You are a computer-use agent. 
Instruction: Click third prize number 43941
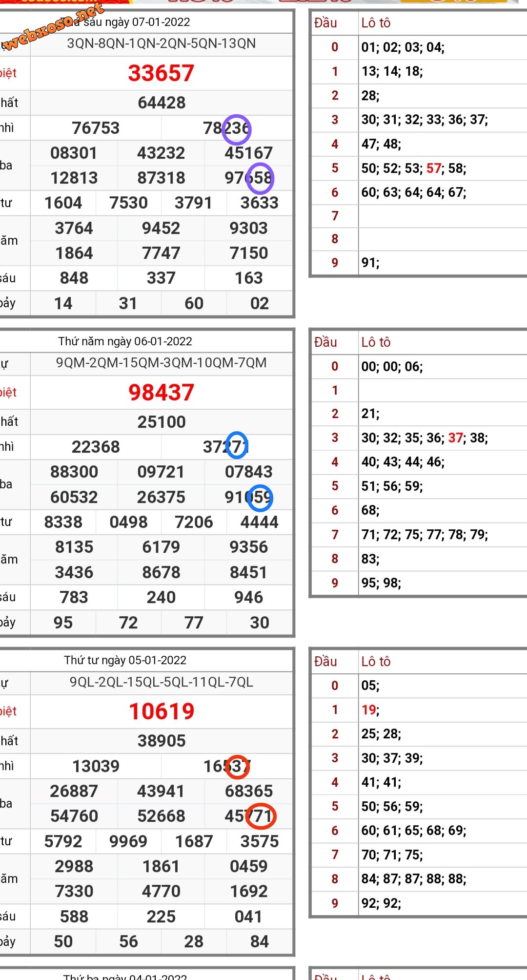[x=161, y=791]
